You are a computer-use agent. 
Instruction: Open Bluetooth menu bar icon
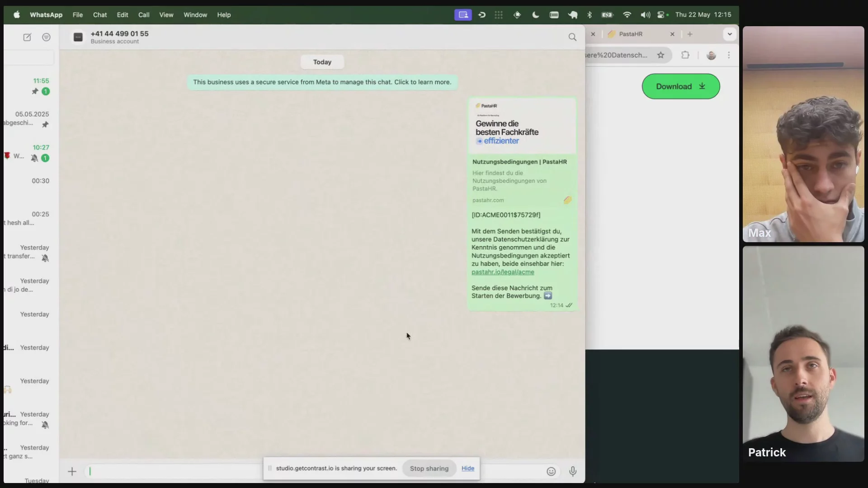(x=590, y=14)
